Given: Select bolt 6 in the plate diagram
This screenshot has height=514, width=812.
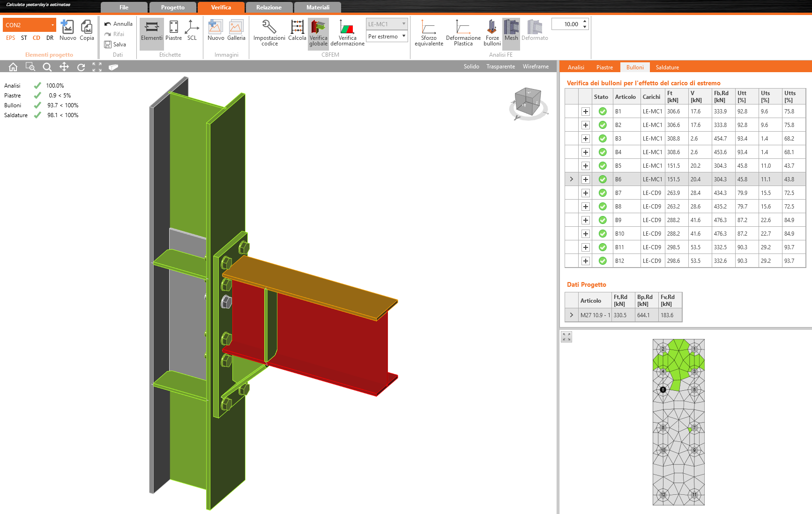Looking at the screenshot, I should [x=663, y=389].
